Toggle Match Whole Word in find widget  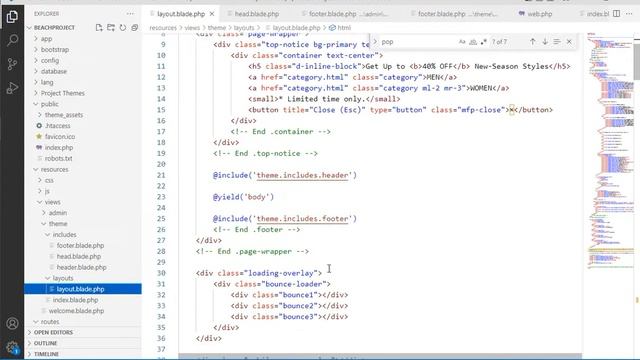coord(473,42)
